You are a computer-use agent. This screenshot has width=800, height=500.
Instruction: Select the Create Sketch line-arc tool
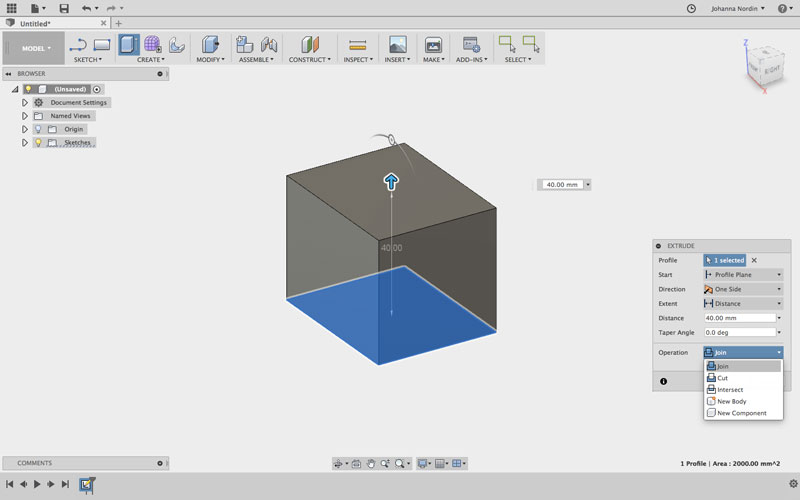[x=78, y=45]
